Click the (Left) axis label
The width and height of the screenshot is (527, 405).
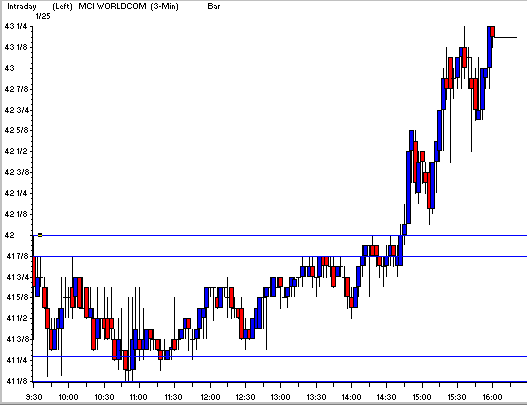pyautogui.click(x=63, y=6)
